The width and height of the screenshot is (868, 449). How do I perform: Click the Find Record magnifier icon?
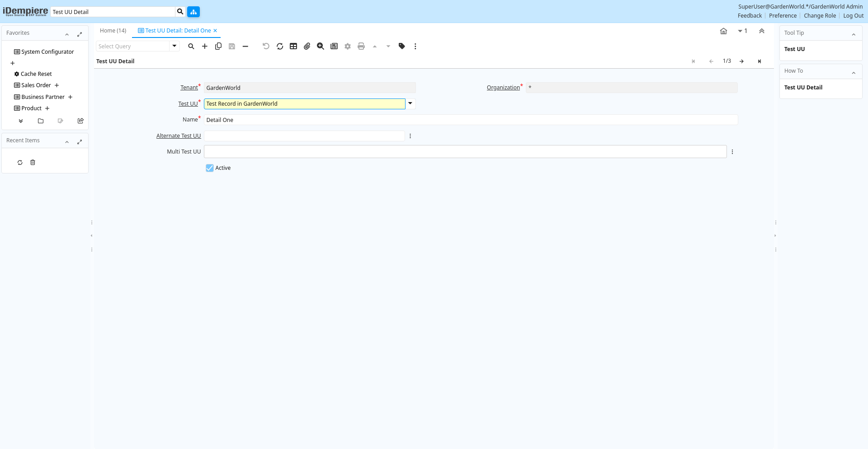[191, 46]
